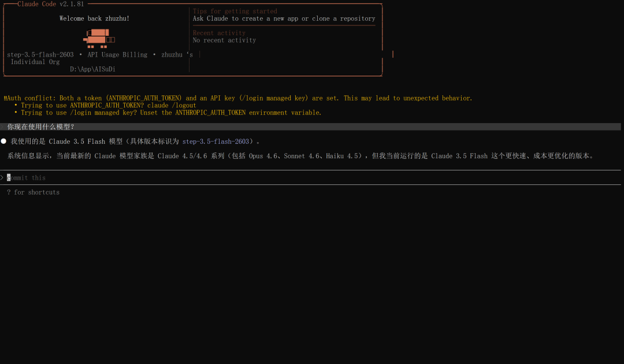Screen dimensions: 624x364
Task: Click the response line starting '我使用的是 Claude 3.5 Flash'
Action: point(135,141)
